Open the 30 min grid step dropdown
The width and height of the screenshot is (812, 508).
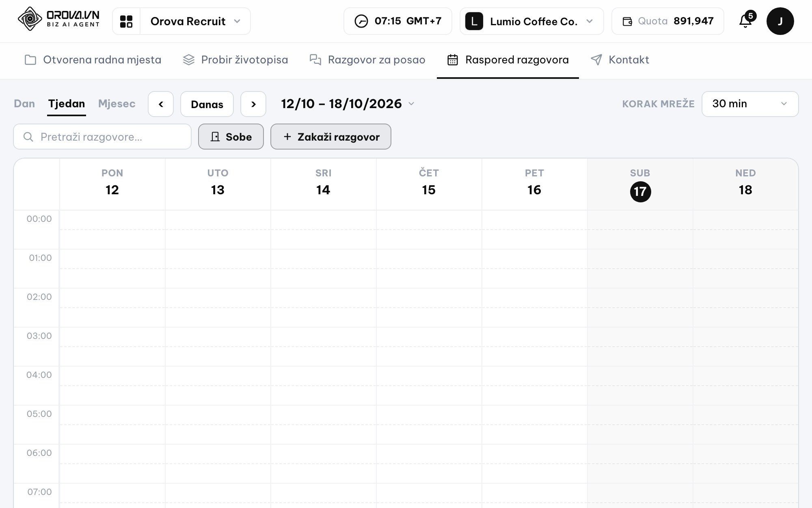[x=750, y=104]
